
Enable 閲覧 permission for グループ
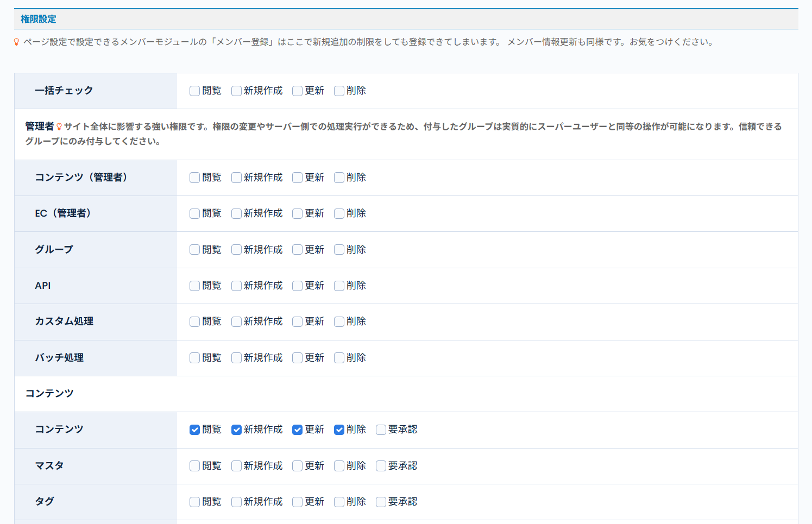[x=194, y=250]
